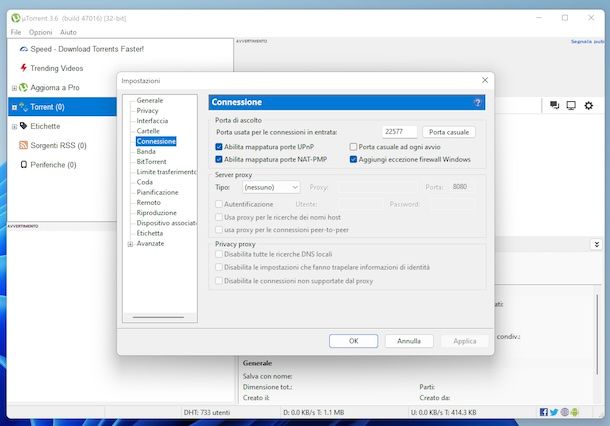Click the upload speed status bar entry
This screenshot has height=426, width=610.
point(443,412)
